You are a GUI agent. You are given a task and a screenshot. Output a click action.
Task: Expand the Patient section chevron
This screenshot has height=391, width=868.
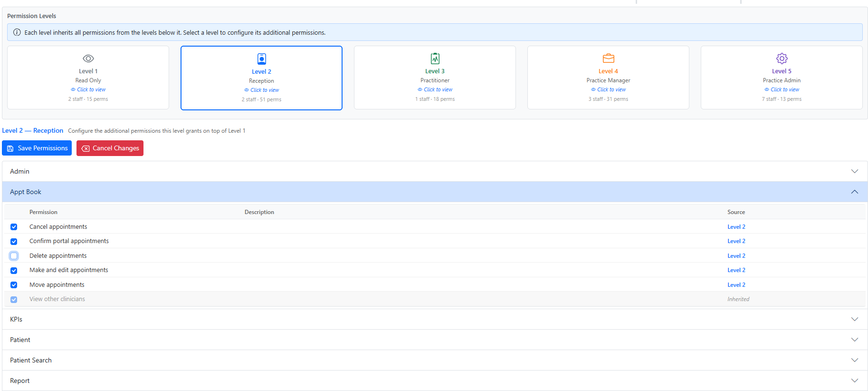pyautogui.click(x=855, y=340)
